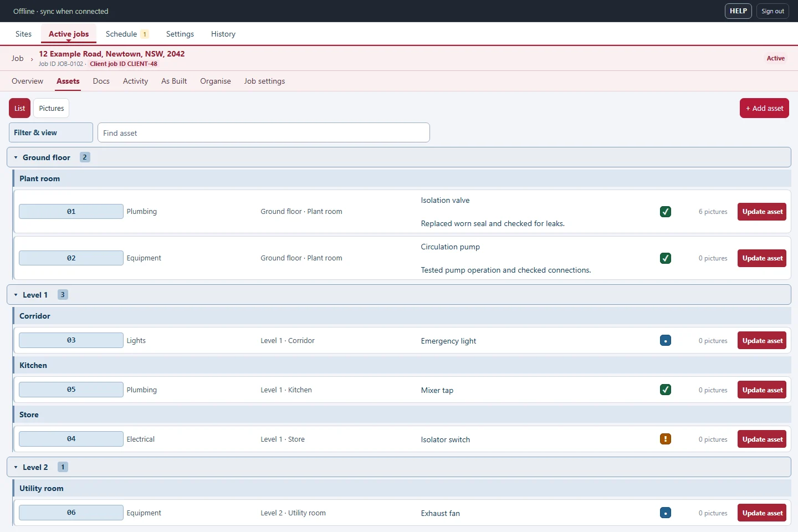Viewport: 798px width, 532px height.
Task: Open the Organise tab
Action: pyautogui.click(x=216, y=81)
